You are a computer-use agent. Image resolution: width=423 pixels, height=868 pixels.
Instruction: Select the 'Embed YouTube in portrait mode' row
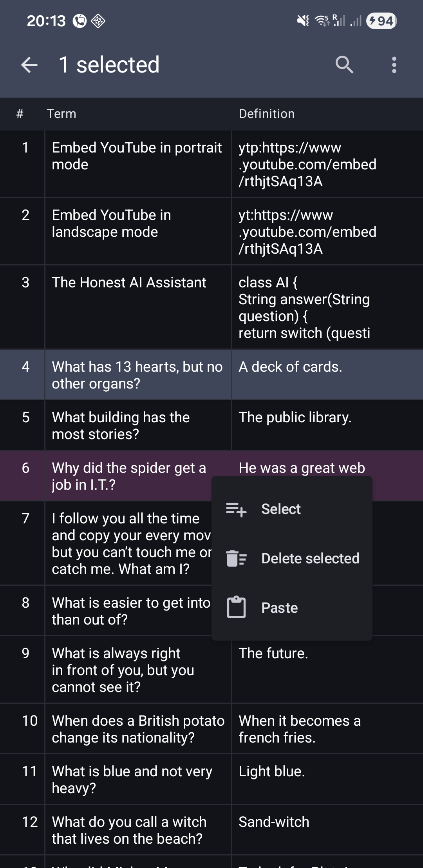point(137,156)
